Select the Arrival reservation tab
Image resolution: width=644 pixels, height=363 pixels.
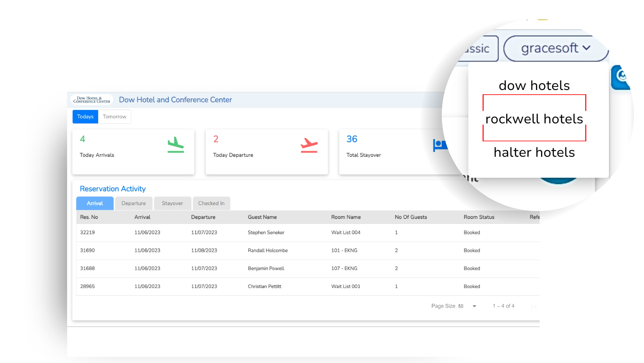95,203
